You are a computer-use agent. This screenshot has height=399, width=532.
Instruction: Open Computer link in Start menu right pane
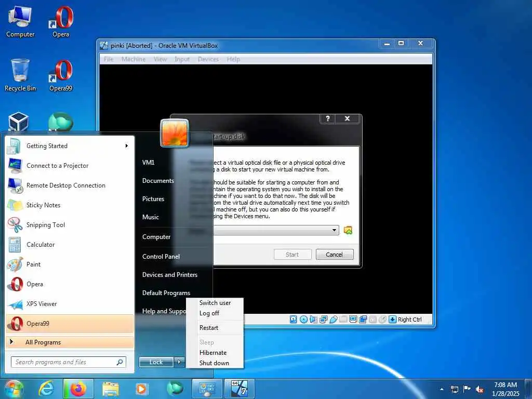pos(156,237)
